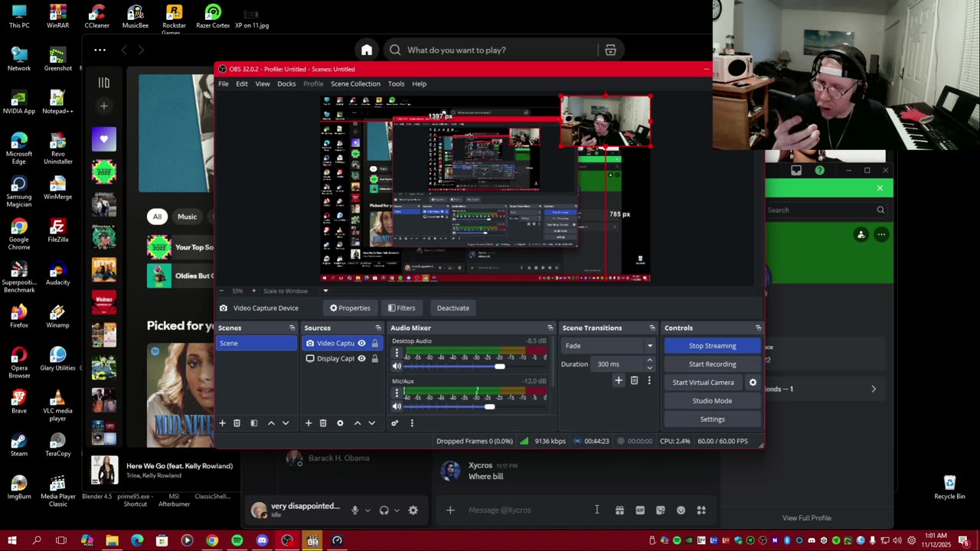Move the selected scene up

pos(271,423)
